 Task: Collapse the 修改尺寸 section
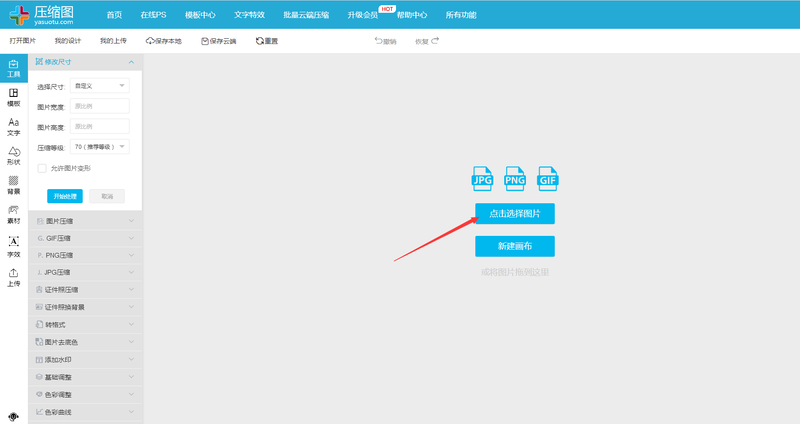click(85, 62)
